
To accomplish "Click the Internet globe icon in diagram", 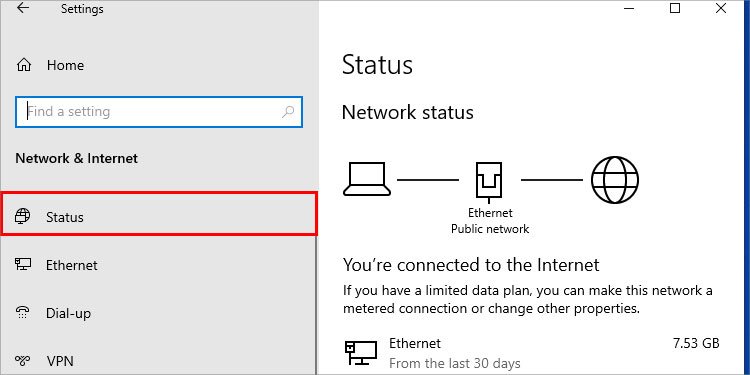I will click(615, 180).
